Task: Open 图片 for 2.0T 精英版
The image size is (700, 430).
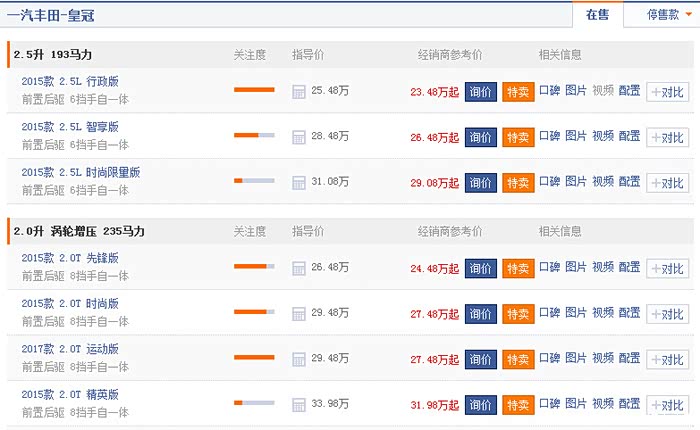Action: (x=576, y=404)
